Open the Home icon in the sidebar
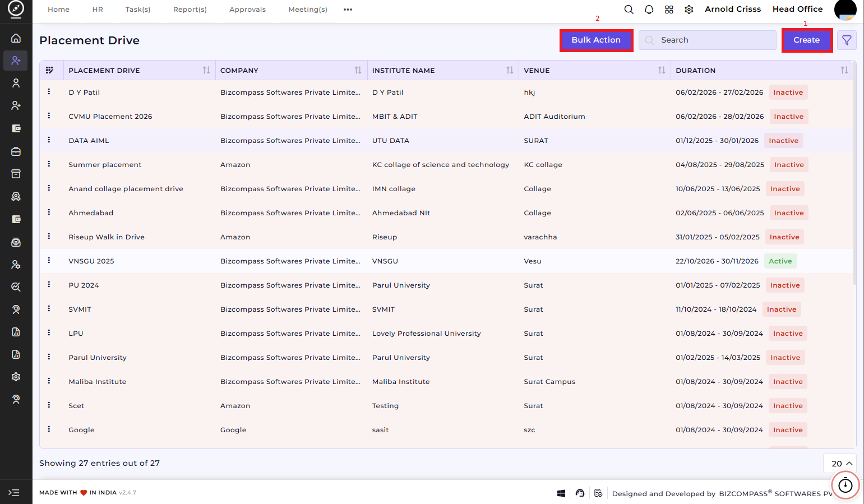Image resolution: width=864 pixels, height=504 pixels. click(x=16, y=38)
